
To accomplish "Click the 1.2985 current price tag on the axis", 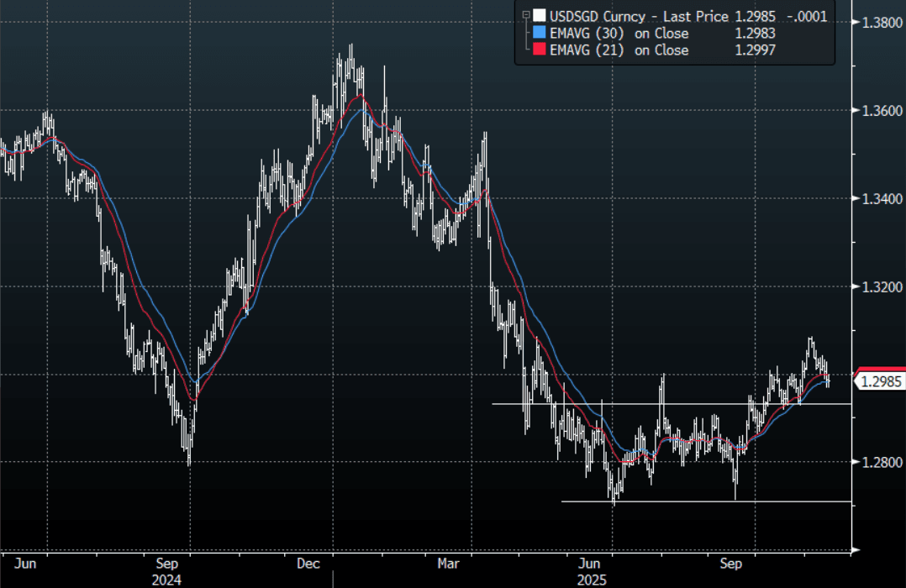I will pyautogui.click(x=878, y=382).
